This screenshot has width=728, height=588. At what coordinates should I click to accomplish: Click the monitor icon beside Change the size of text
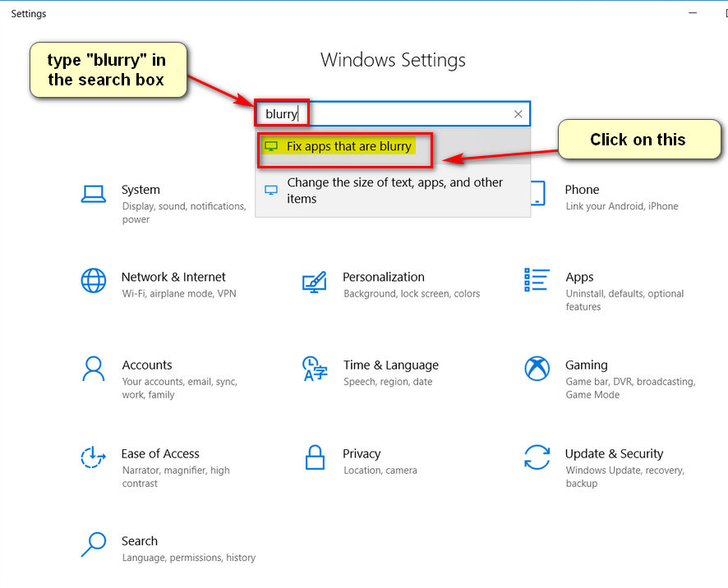click(271, 191)
